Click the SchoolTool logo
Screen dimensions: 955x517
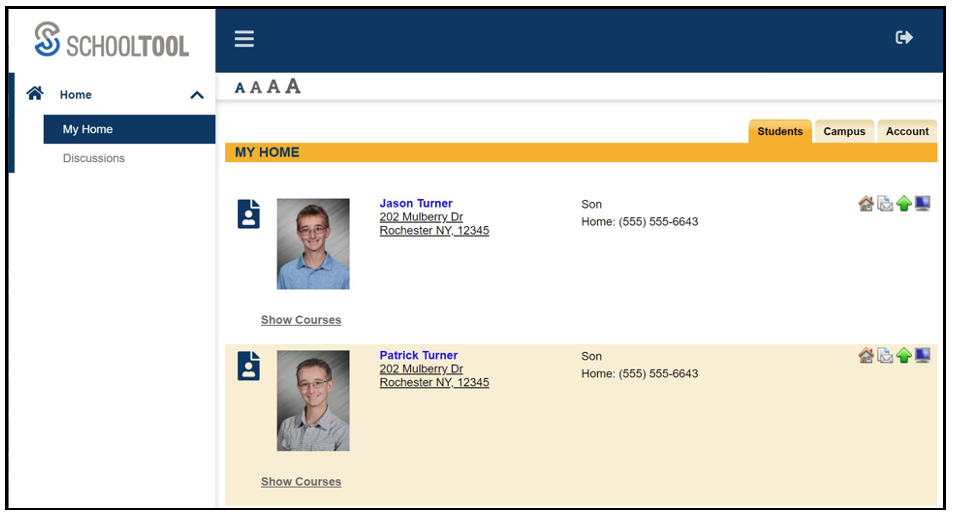(x=111, y=40)
